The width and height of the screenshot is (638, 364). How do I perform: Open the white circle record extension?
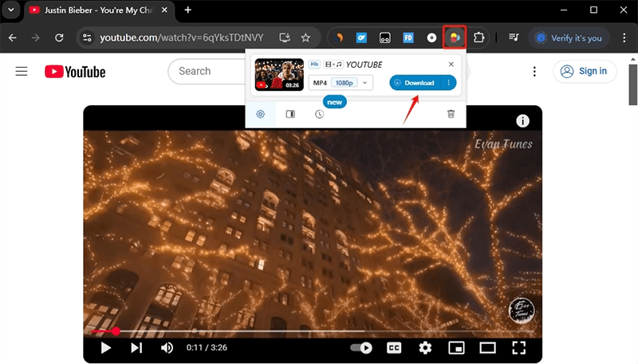click(x=431, y=37)
